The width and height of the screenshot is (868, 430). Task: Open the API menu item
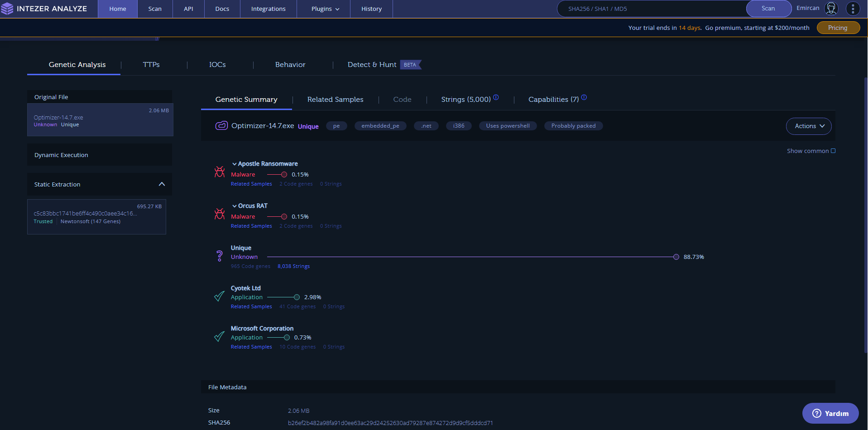tap(188, 9)
